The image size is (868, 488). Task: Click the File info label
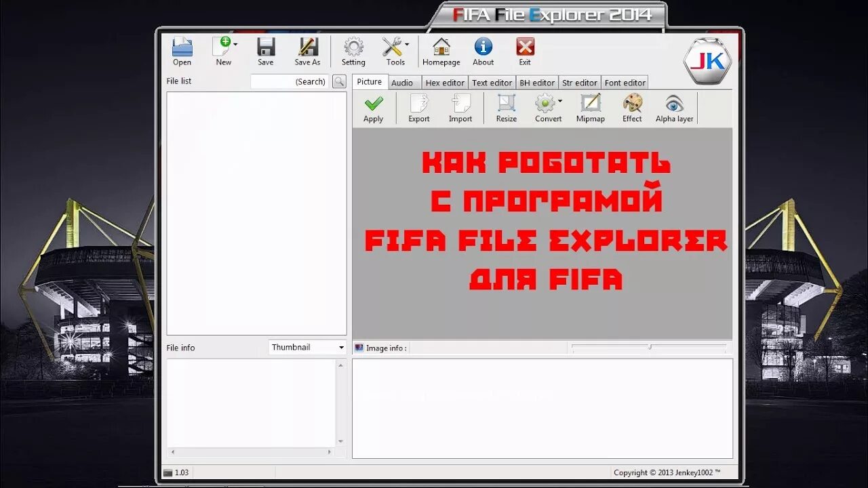180,348
